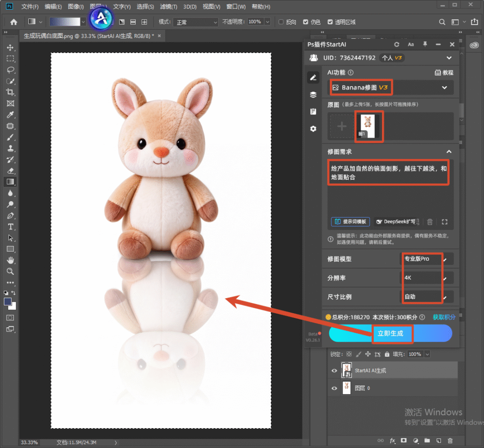Collapse the 修图需求 section
Viewport: 484px width, 448px height.
coord(449,152)
